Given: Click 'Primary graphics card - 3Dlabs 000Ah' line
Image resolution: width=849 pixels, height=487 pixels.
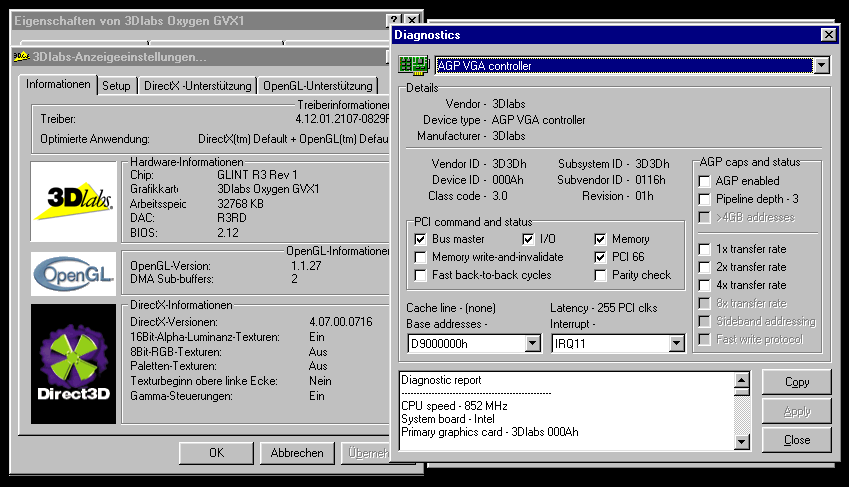Looking at the screenshot, I should (x=490, y=432).
